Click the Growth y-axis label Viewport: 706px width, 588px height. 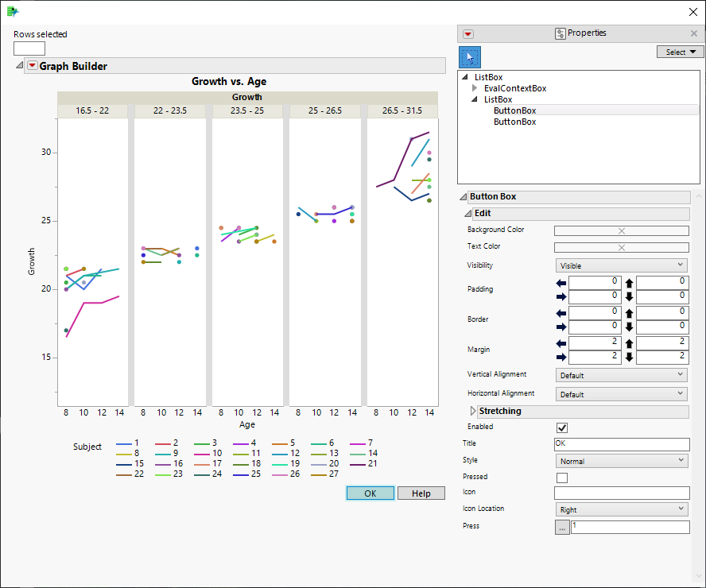31,261
